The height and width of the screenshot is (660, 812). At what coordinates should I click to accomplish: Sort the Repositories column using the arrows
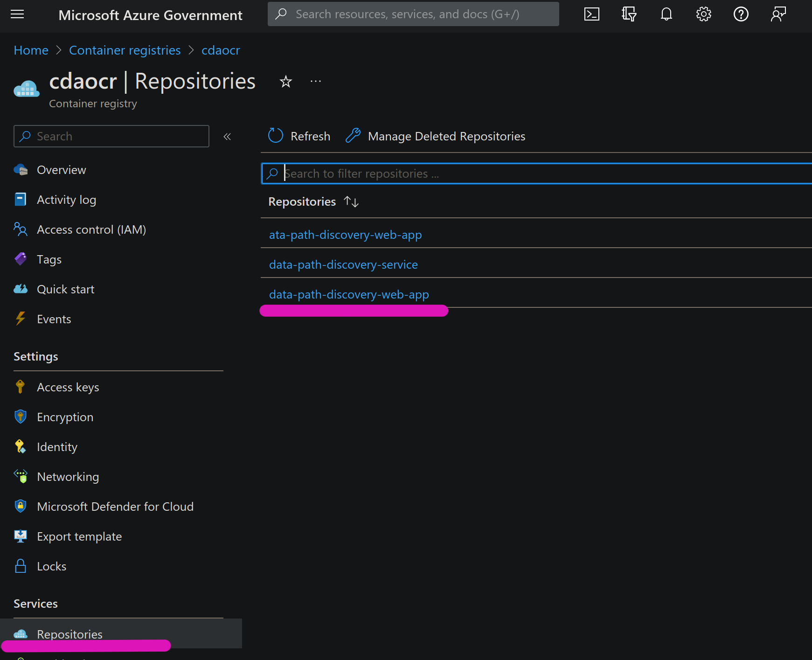351,202
